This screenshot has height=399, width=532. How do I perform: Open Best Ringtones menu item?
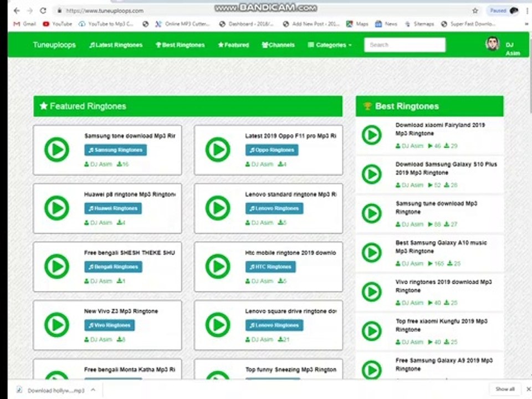coord(180,45)
